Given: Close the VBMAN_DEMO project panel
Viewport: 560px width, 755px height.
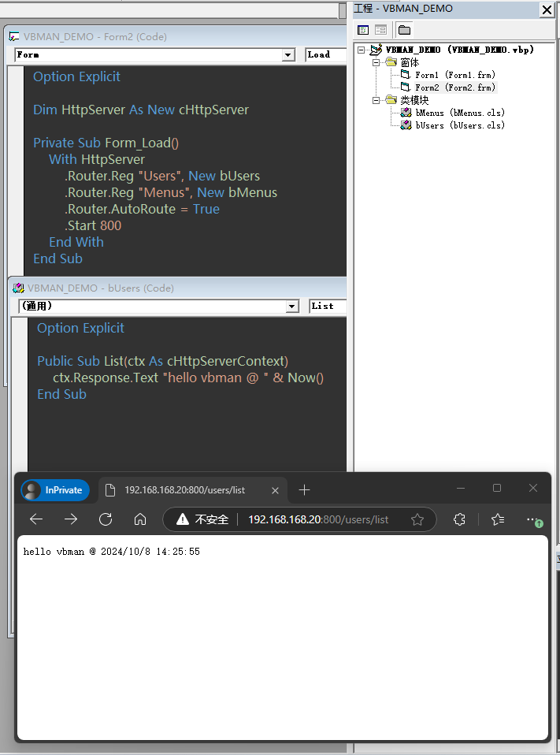Looking at the screenshot, I should (x=547, y=9).
